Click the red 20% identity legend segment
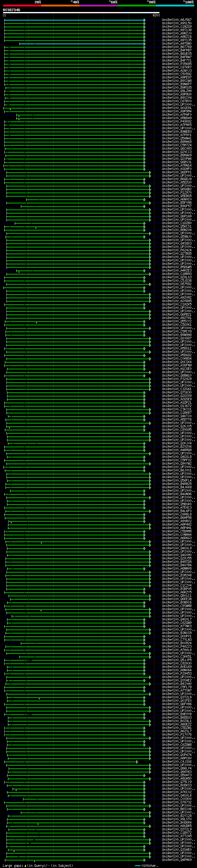 pyautogui.click(x=22, y=6)
